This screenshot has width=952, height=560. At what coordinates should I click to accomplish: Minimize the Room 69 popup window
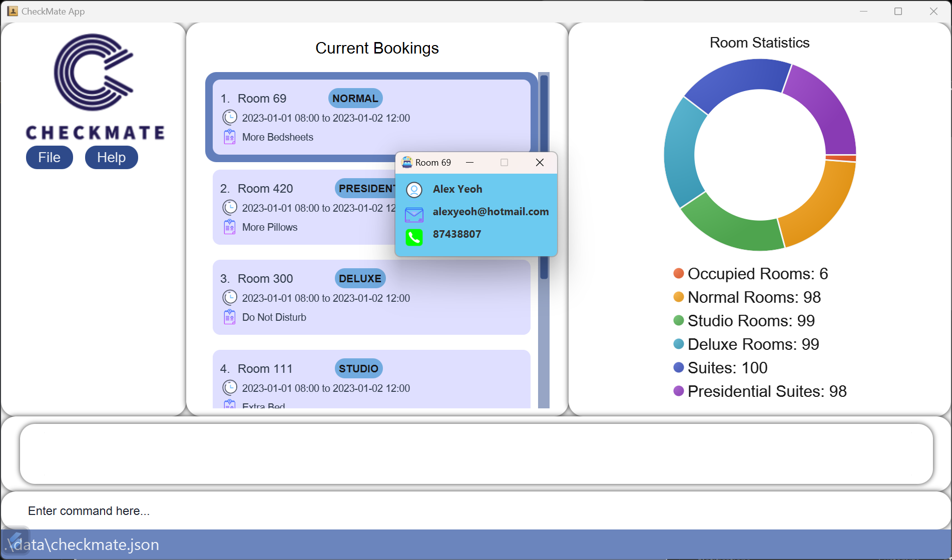click(x=469, y=162)
